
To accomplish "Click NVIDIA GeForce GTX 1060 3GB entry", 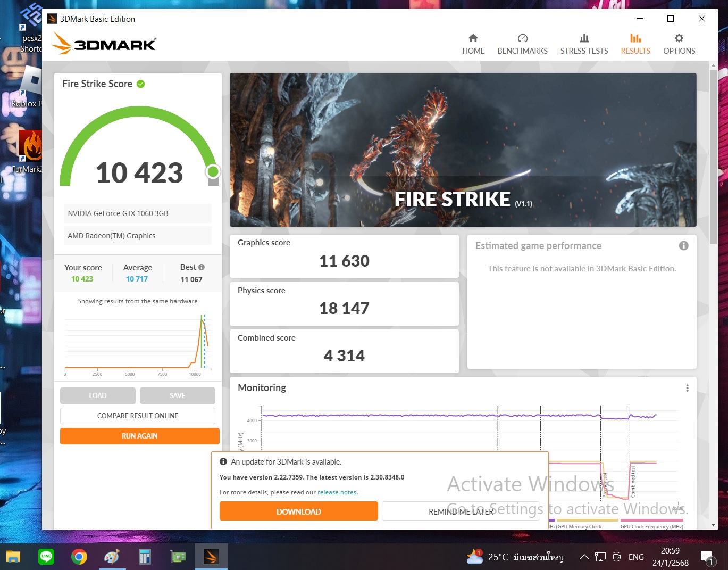I will point(138,213).
